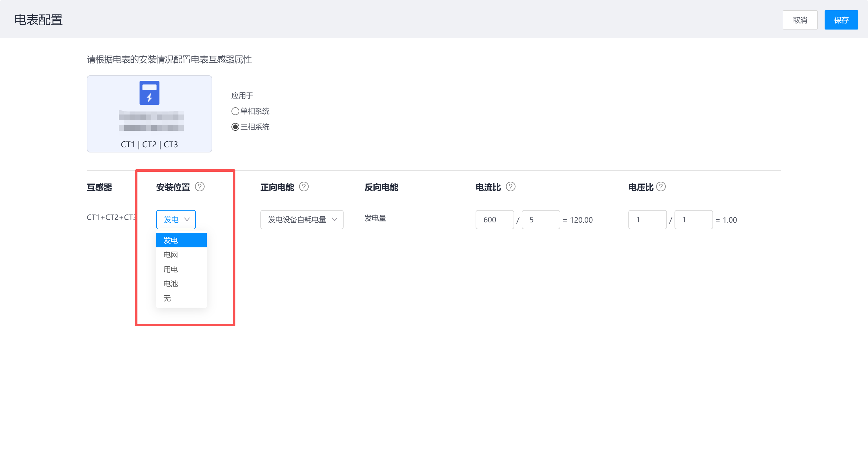The width and height of the screenshot is (868, 461).
Task: Click help icon next to 安装位置
Action: (200, 187)
